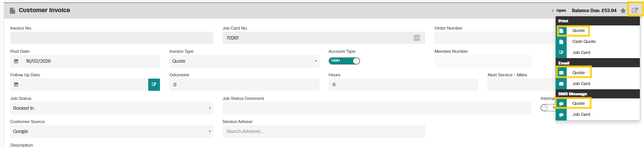This screenshot has width=644, height=147.
Task: Click the Member Number field
Action: pyautogui.click(x=483, y=61)
